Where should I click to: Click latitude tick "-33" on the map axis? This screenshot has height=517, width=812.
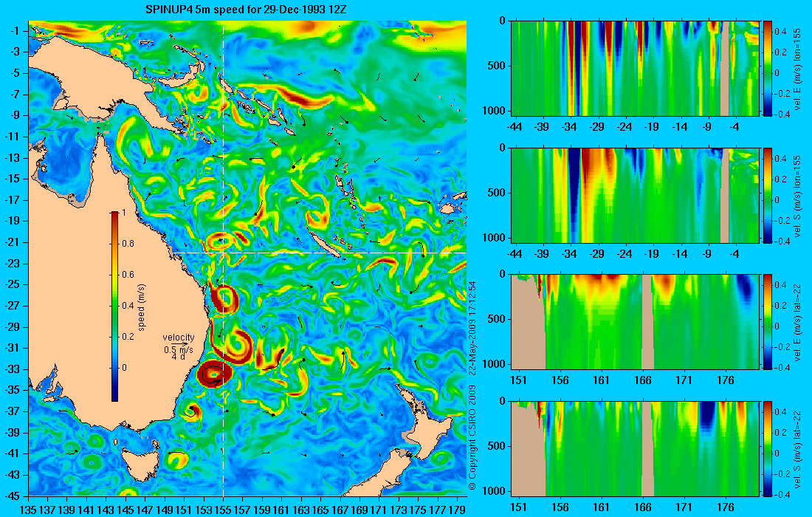point(13,369)
